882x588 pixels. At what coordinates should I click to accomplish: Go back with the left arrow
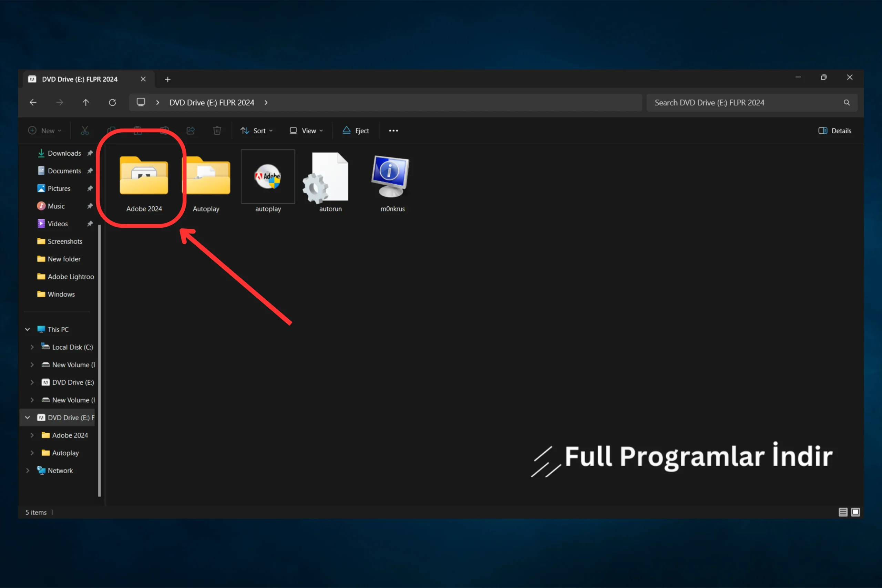[x=33, y=102]
